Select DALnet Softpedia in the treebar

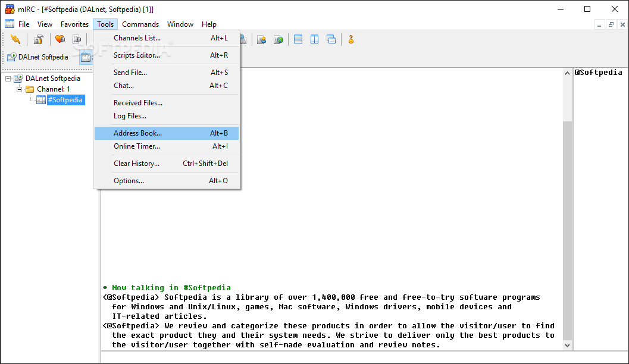(x=52, y=79)
